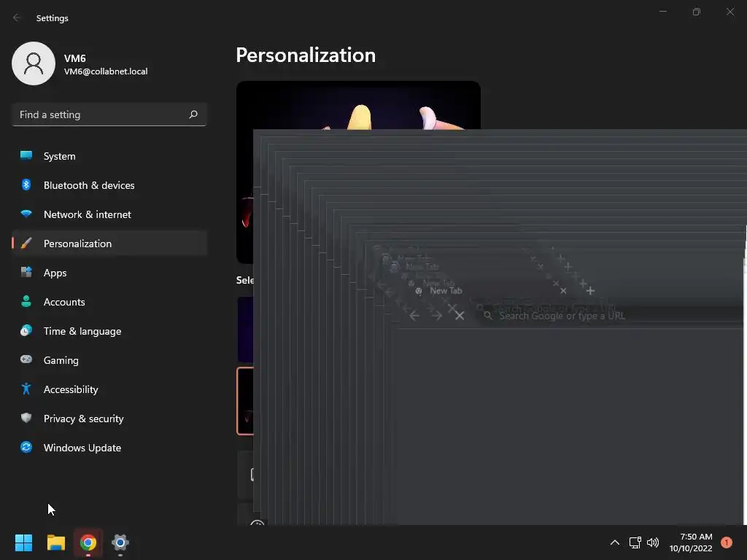Image resolution: width=747 pixels, height=560 pixels.
Task: Click the Personalization desktop preview image
Action: pyautogui.click(x=358, y=172)
